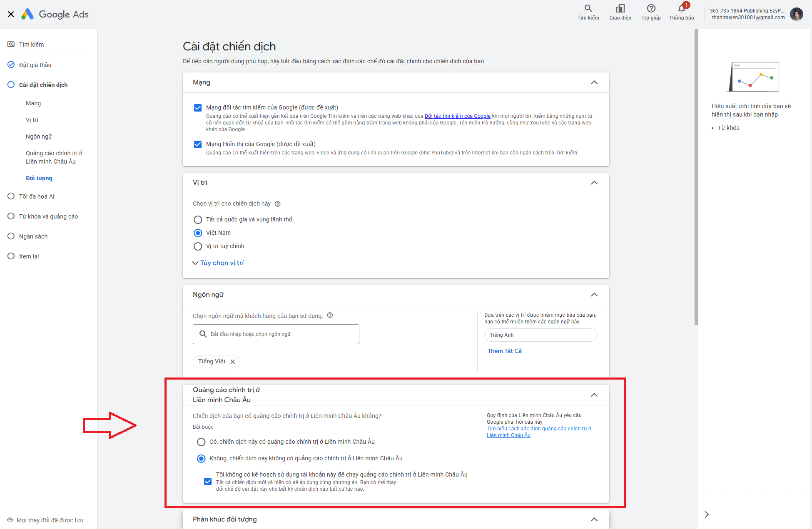
Task: Jump to the Ngôn ngữ subsection in sidebar
Action: pyautogui.click(x=39, y=137)
